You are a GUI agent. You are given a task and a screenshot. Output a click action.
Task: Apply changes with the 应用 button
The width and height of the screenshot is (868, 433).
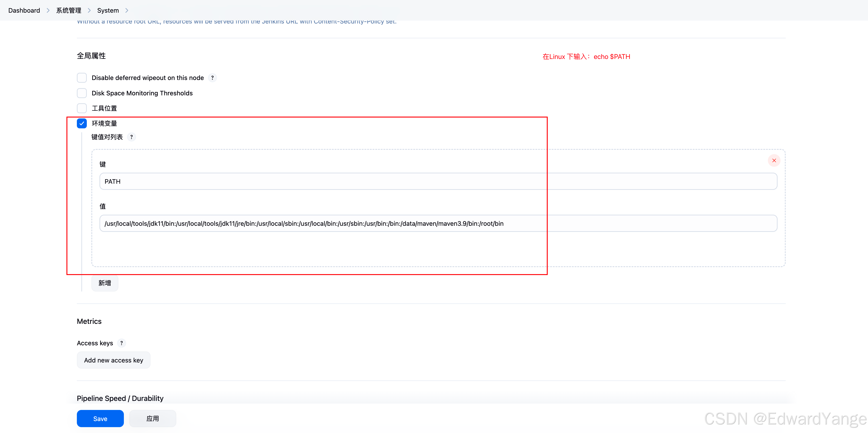tap(152, 418)
